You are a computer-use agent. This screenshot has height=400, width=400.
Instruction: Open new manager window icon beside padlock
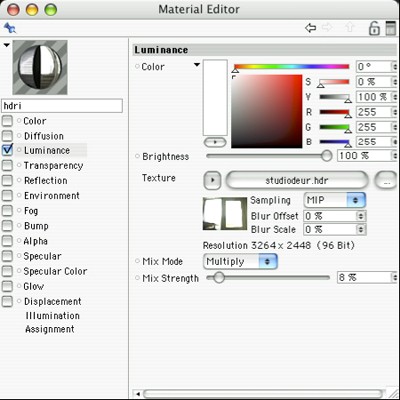pyautogui.click(x=391, y=28)
